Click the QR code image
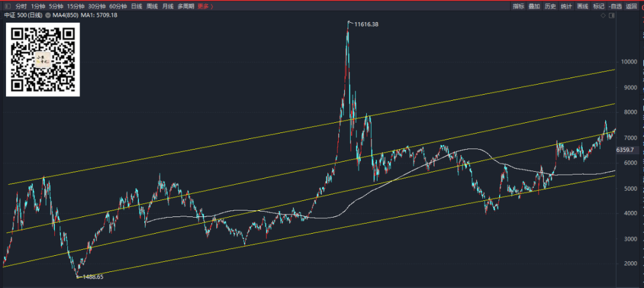Screen dimensions: 644x288 pyautogui.click(x=43, y=60)
